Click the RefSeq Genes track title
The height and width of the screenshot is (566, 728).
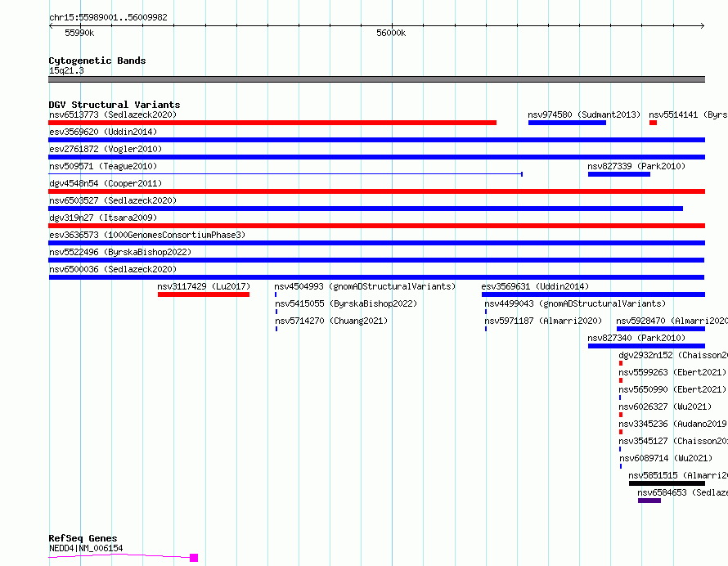83,539
